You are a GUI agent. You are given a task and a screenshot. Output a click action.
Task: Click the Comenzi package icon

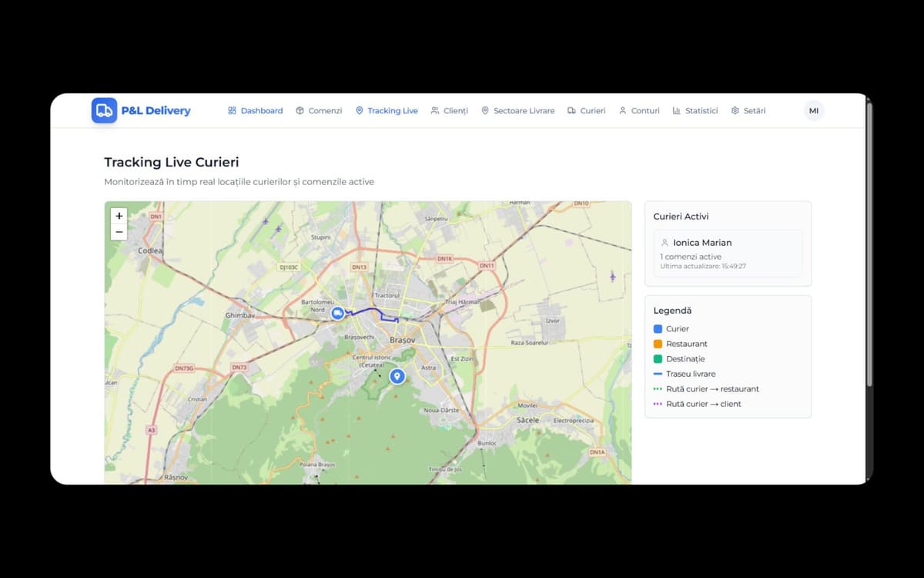point(300,111)
